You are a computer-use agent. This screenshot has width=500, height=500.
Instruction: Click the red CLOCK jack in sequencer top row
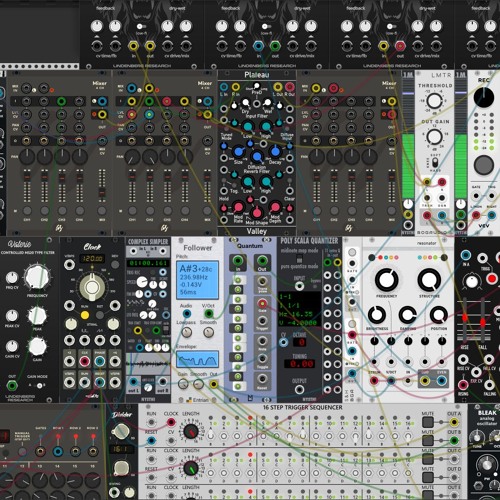coord(171,422)
